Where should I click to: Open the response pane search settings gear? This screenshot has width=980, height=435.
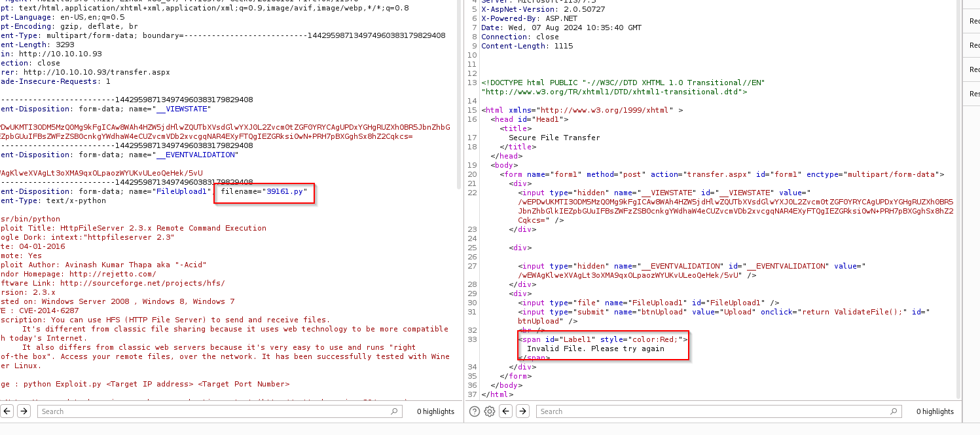(x=490, y=411)
